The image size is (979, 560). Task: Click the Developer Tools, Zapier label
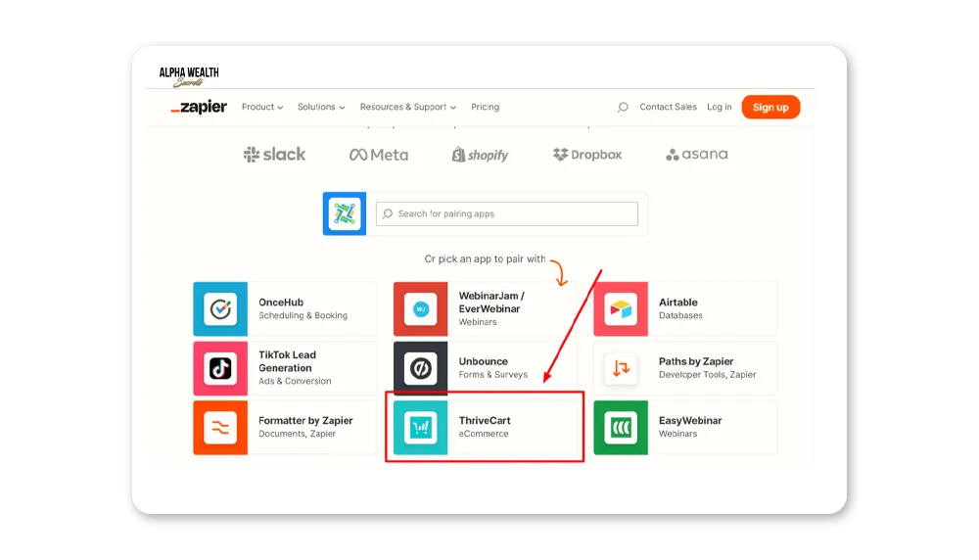708,375
